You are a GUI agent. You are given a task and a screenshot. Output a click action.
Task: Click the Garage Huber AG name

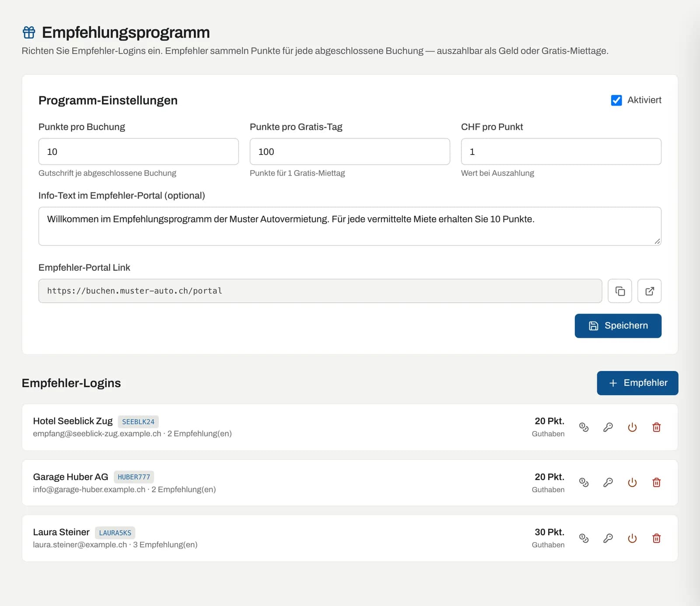click(70, 476)
